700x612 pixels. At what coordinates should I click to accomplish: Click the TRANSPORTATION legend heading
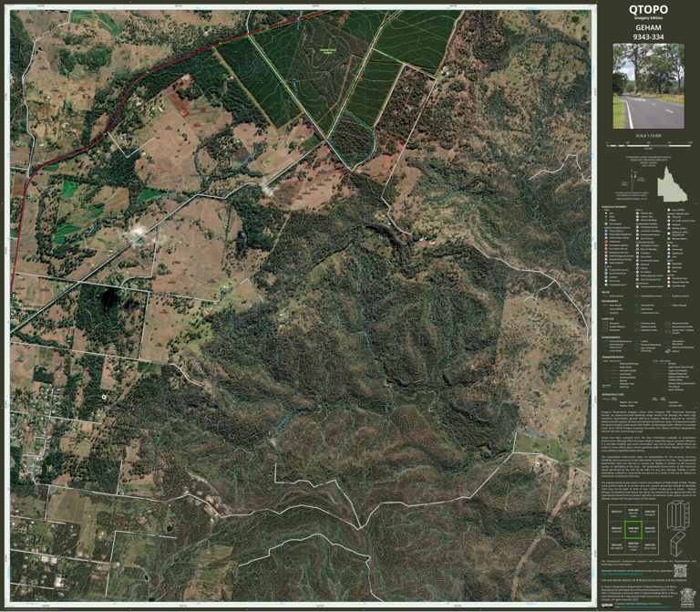(612, 357)
